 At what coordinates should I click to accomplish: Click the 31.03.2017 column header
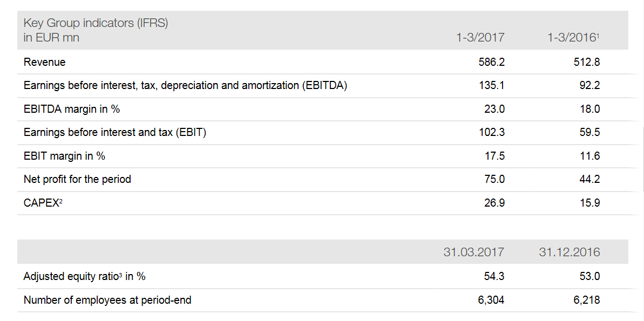pos(473,252)
